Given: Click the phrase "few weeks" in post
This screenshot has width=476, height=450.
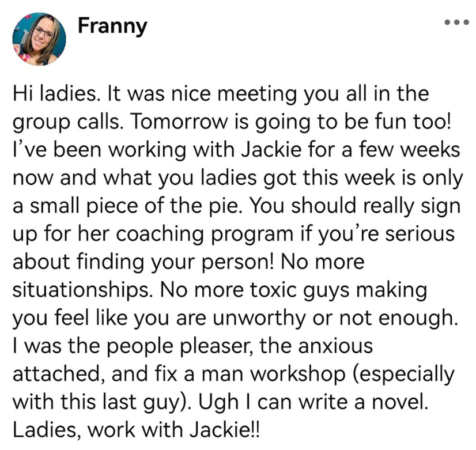Looking at the screenshot, I should [403, 151].
